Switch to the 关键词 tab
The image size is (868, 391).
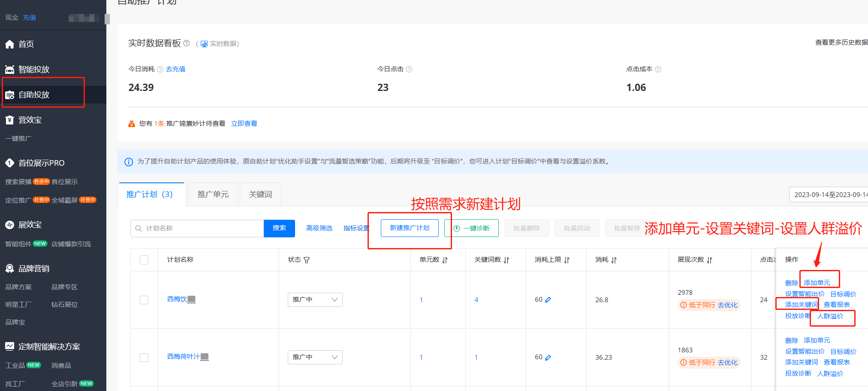(x=260, y=194)
